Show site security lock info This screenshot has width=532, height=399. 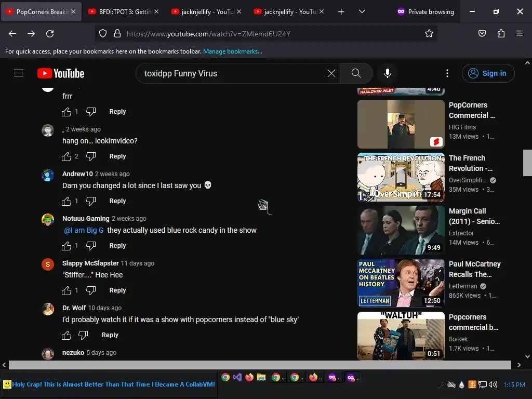[x=117, y=34]
